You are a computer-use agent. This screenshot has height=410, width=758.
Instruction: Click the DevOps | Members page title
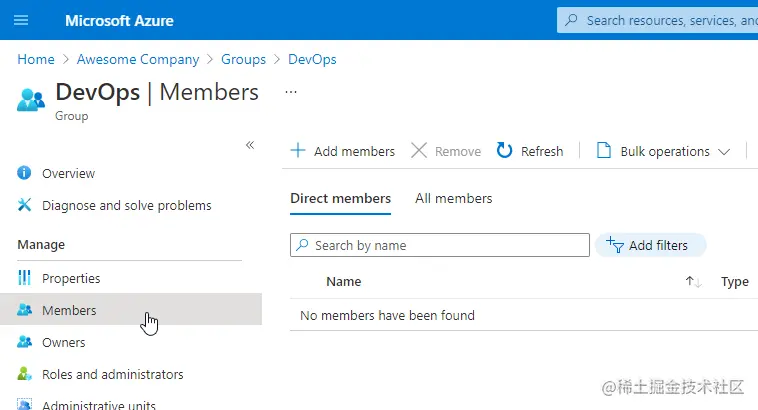point(157,92)
